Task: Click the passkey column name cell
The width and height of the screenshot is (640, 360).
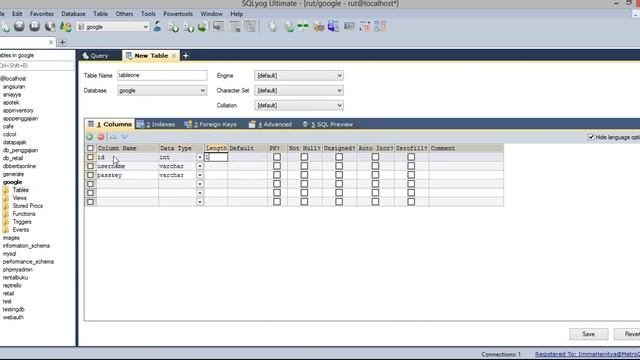Action: pos(127,175)
